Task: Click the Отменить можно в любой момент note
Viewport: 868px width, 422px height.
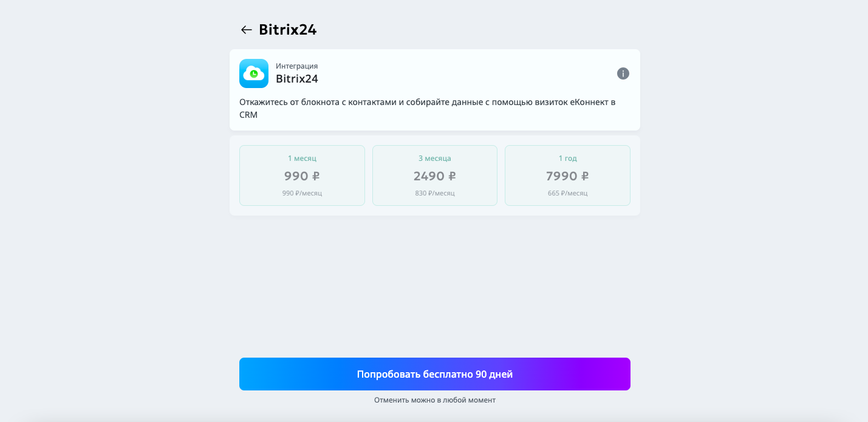Action: pyautogui.click(x=435, y=400)
